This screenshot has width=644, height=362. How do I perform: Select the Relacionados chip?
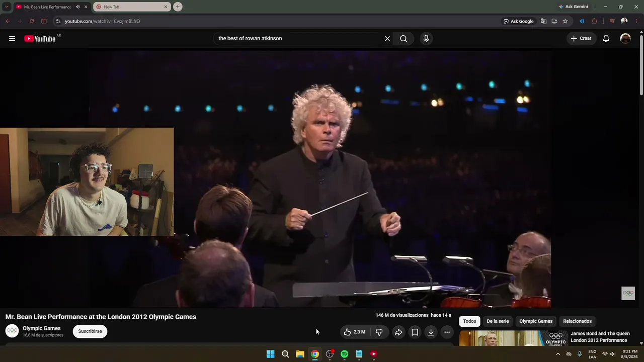coord(578,321)
